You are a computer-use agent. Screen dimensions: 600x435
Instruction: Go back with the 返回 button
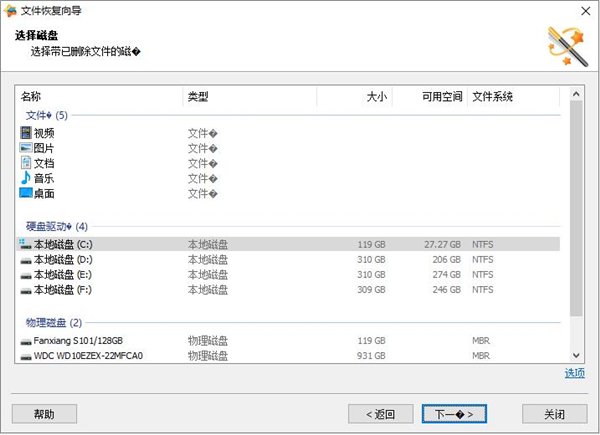point(380,414)
